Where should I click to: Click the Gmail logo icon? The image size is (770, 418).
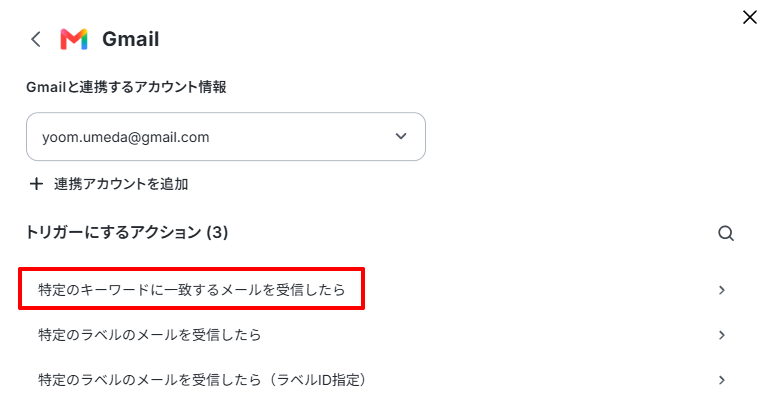coord(74,39)
